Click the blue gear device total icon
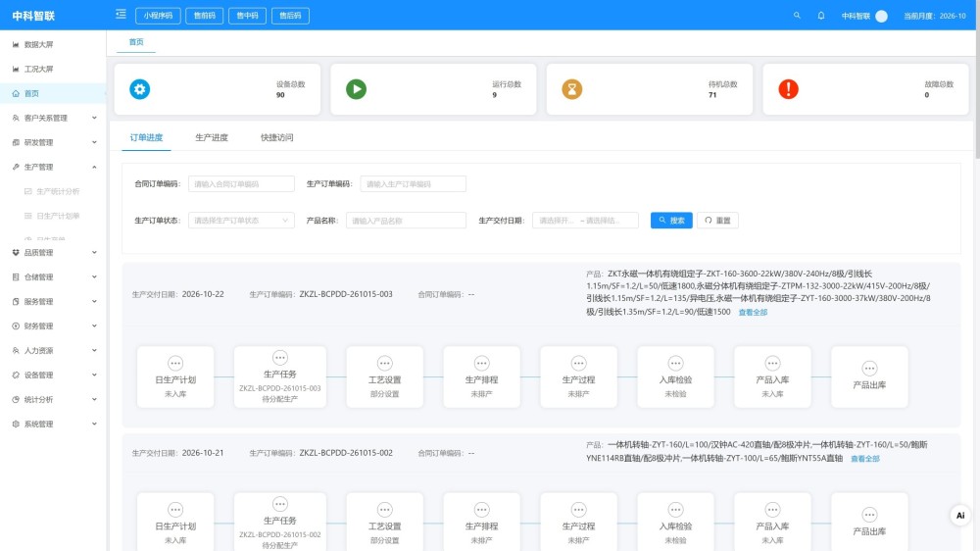This screenshot has height=551, width=980. click(139, 89)
